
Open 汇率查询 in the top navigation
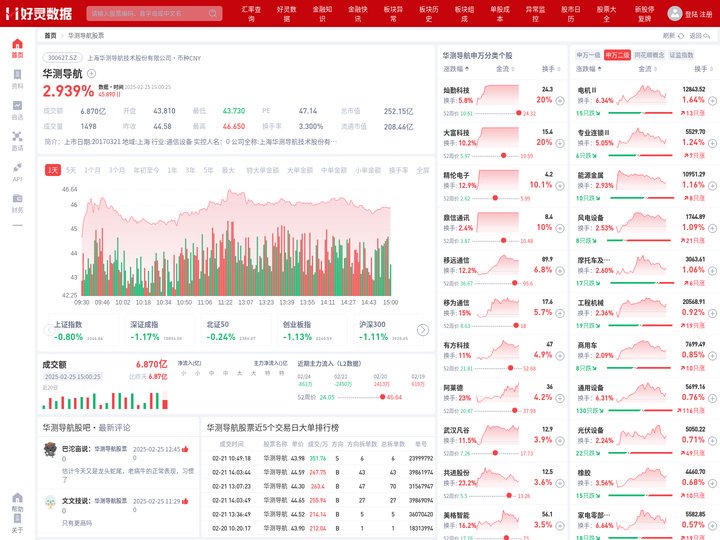point(251,13)
